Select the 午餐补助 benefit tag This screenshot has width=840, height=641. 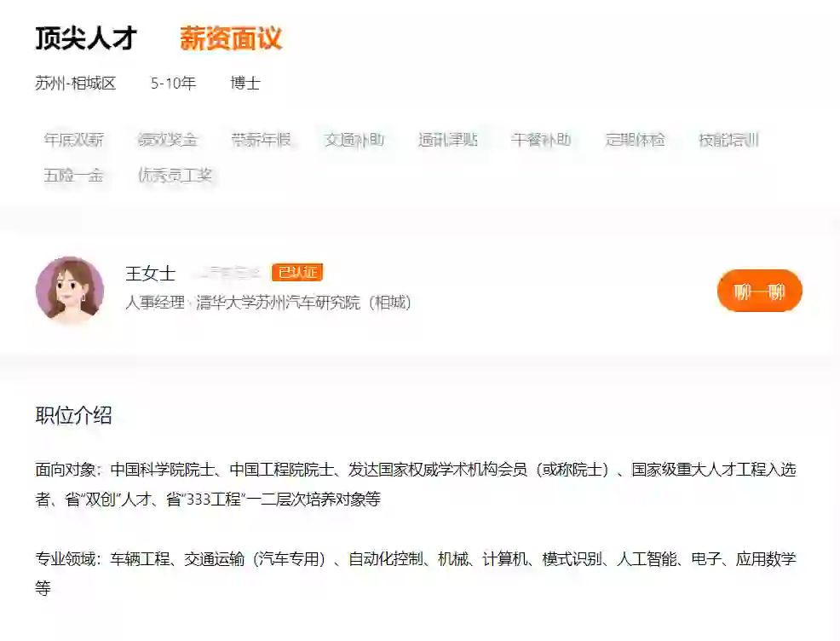[544, 140]
